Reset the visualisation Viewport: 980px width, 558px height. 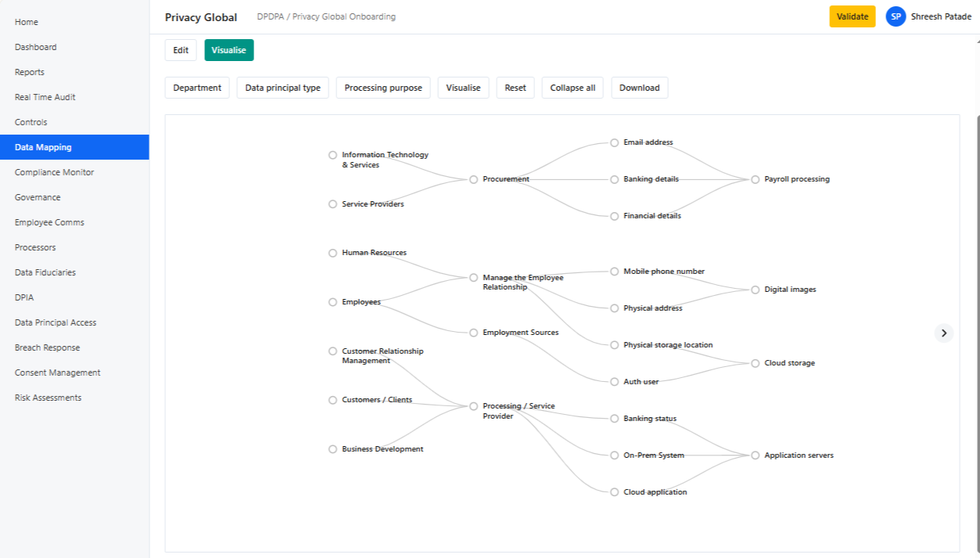(x=515, y=87)
